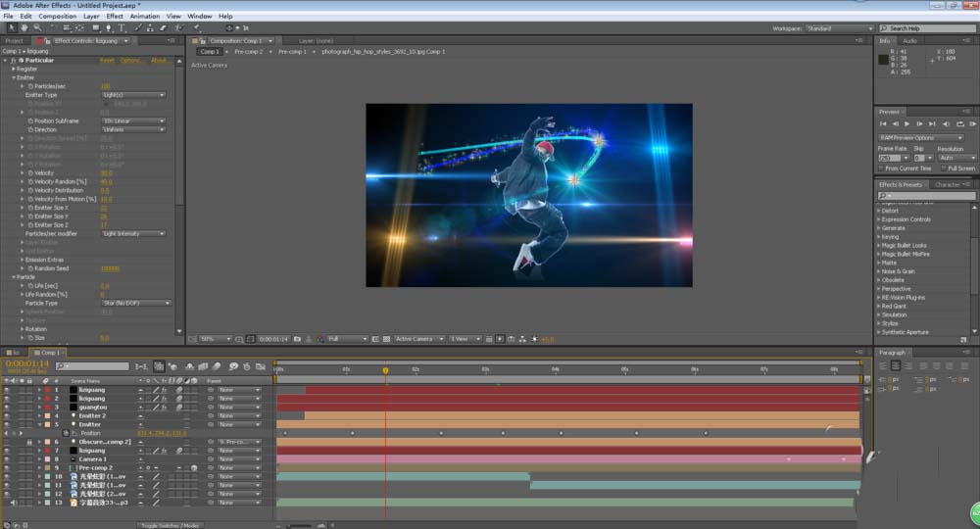The width and height of the screenshot is (980, 529).
Task: Jump to first frame in Preview
Action: point(883,123)
